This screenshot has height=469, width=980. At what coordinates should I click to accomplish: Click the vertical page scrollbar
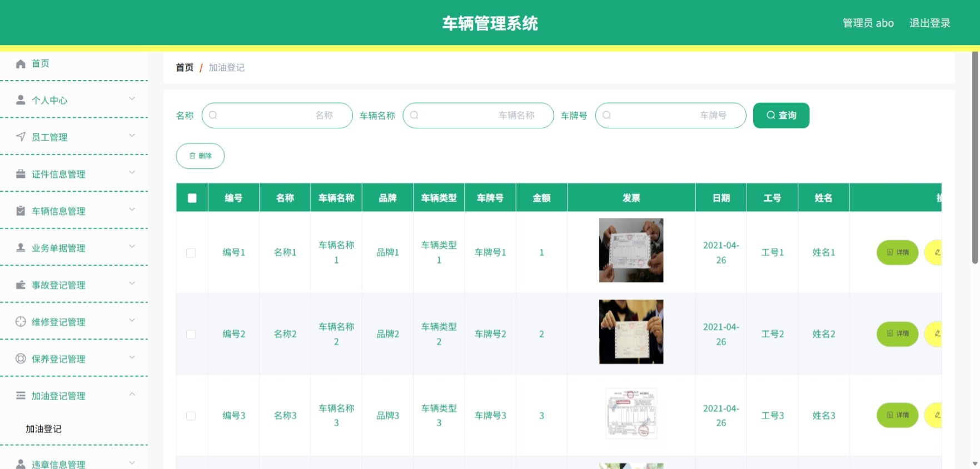tap(975, 158)
